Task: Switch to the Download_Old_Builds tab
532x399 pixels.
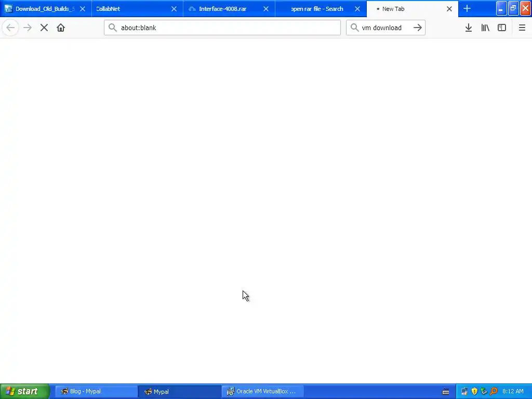Action: pyautogui.click(x=46, y=9)
